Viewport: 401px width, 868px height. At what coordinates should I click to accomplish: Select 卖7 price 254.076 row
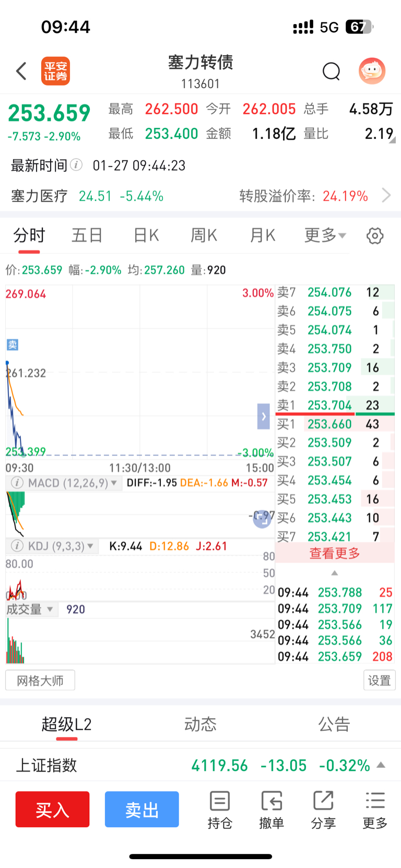tap(335, 292)
